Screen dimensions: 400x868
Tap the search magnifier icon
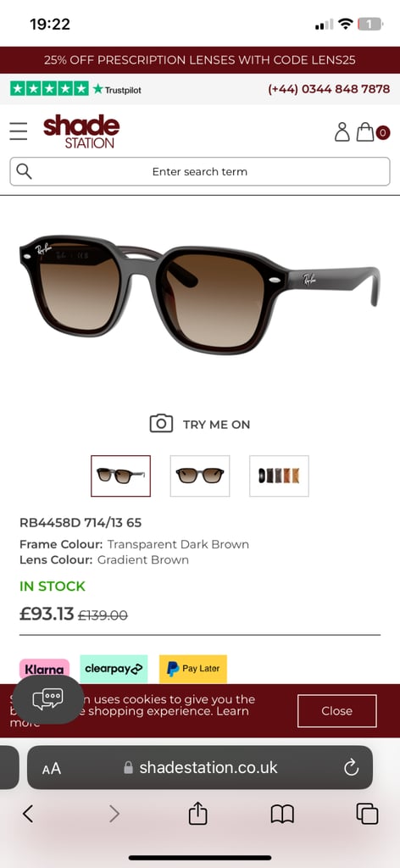(x=25, y=171)
